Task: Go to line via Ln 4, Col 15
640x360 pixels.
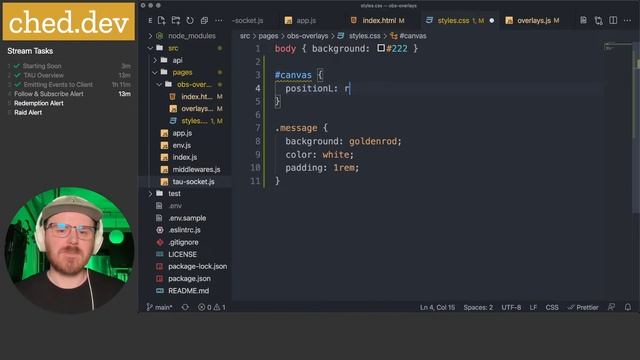Action: tap(437, 307)
